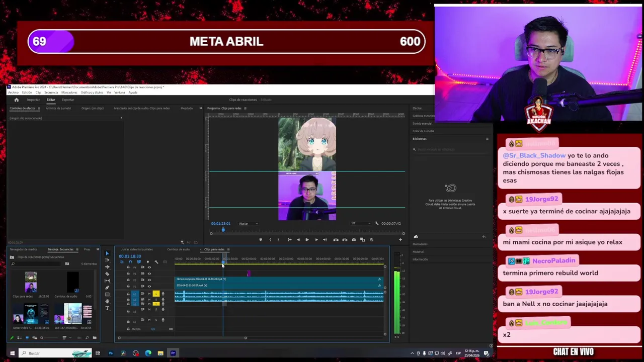Open playback resolution 1/2 dropdown
644x362 pixels.
coord(361,223)
